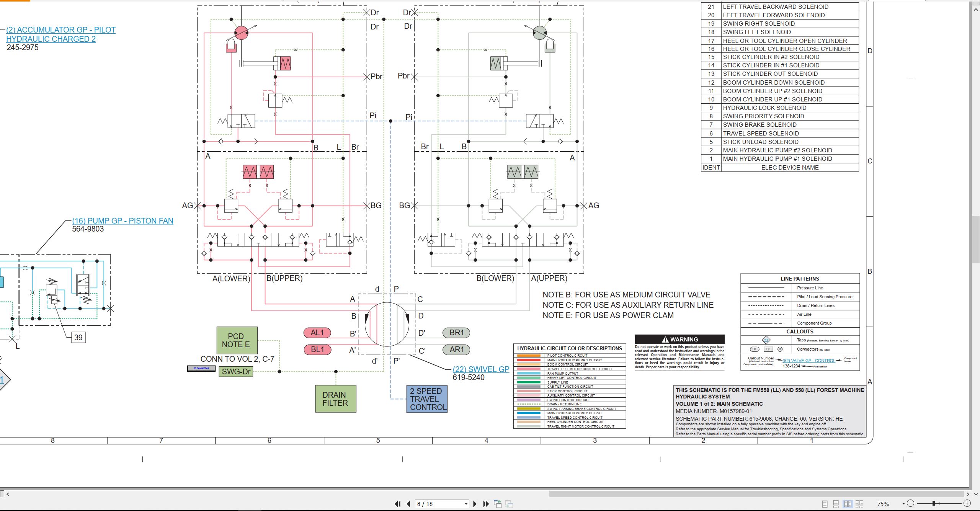The height and width of the screenshot is (511, 980).
Task: Click the horizontal scrollbar right arrow
Action: tap(968, 494)
